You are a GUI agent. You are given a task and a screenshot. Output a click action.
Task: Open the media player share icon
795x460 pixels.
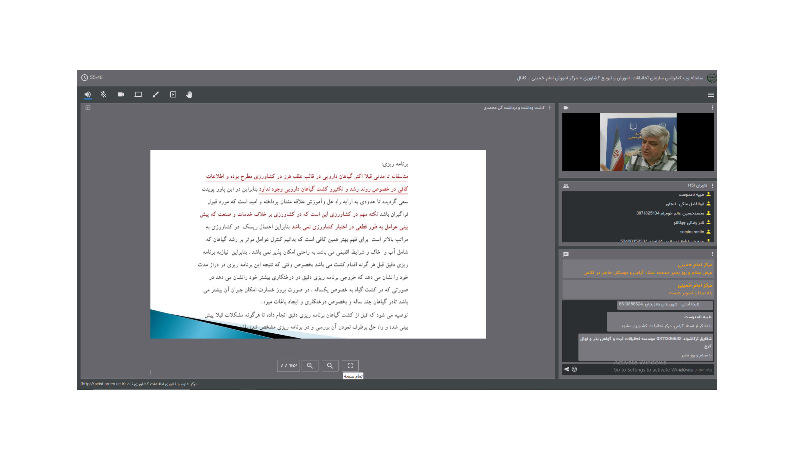173,95
